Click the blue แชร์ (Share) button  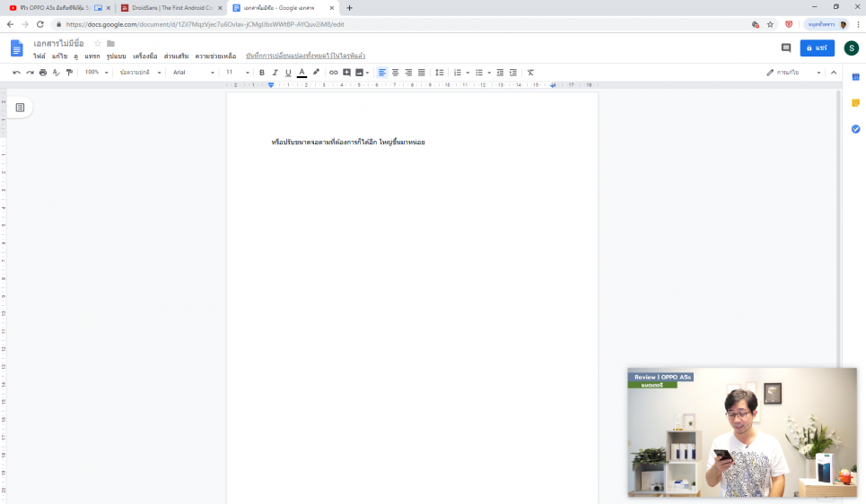pos(817,48)
